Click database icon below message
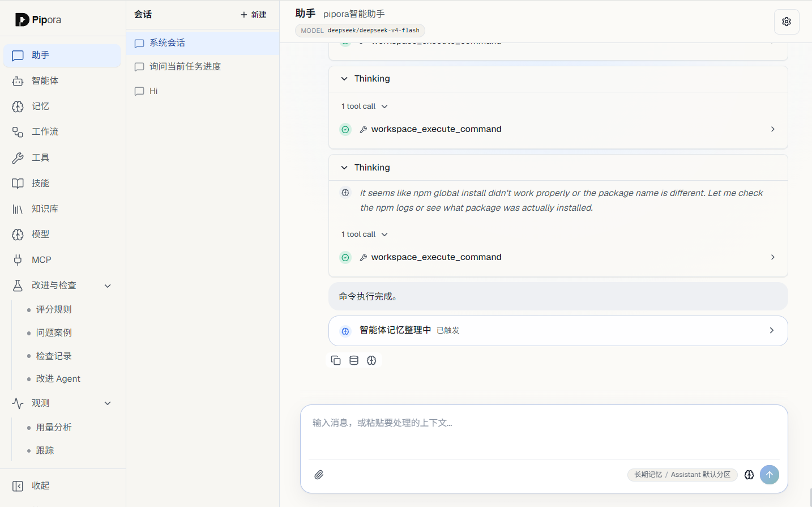 [x=354, y=360]
